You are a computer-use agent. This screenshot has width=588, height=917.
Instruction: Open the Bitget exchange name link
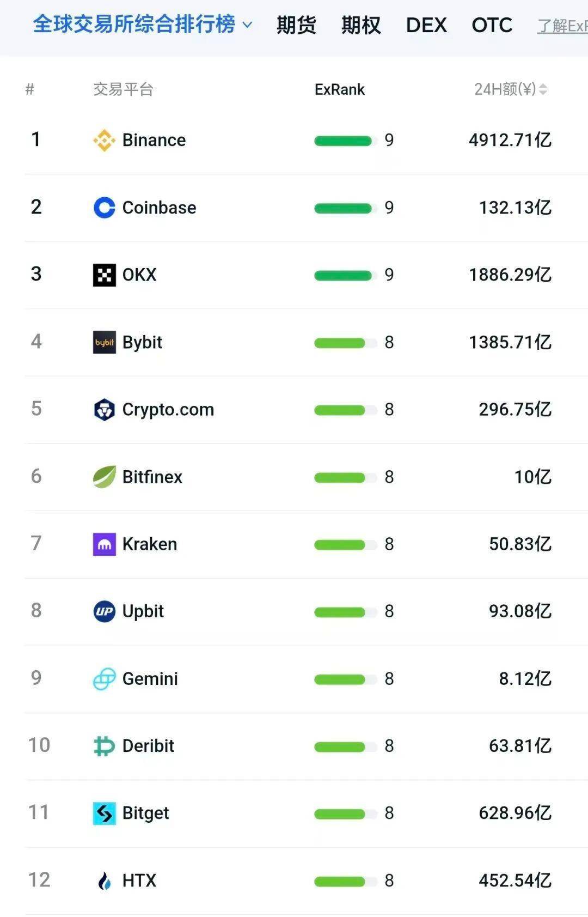145,813
